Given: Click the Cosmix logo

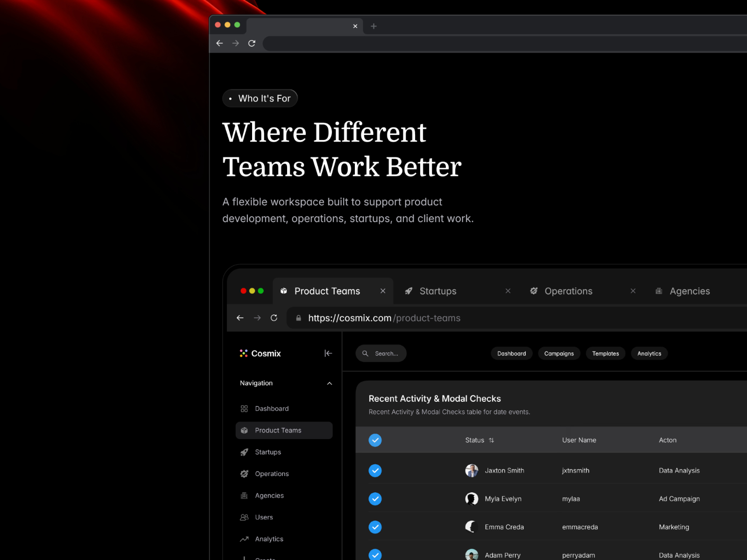Looking at the screenshot, I should click(261, 353).
